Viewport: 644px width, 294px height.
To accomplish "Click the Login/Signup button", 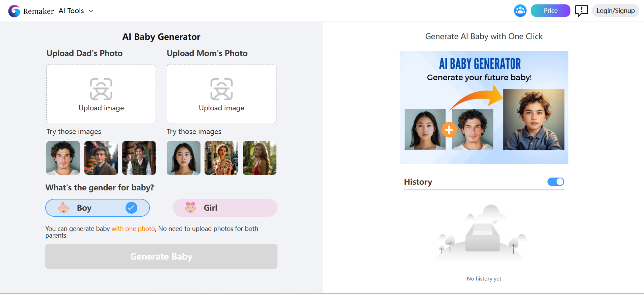I will (x=615, y=11).
